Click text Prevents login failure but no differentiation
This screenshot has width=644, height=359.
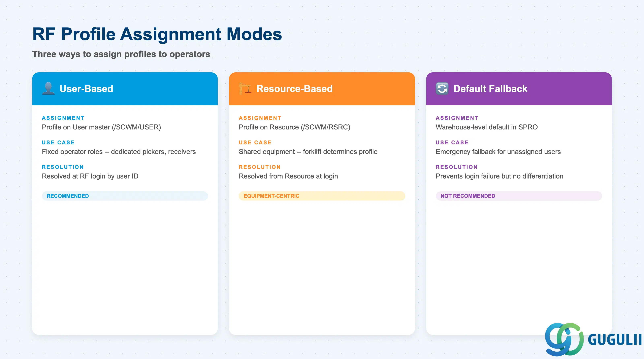click(x=499, y=176)
